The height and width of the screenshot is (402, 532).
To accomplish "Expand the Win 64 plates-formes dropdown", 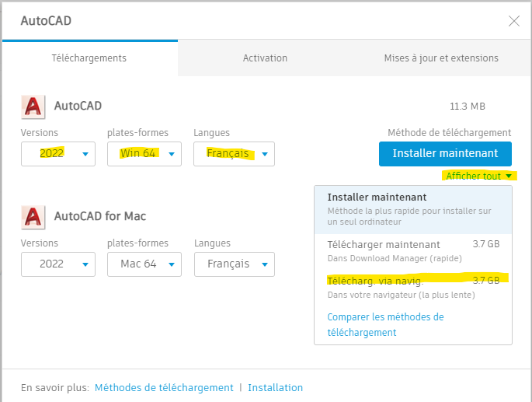I will (144, 154).
